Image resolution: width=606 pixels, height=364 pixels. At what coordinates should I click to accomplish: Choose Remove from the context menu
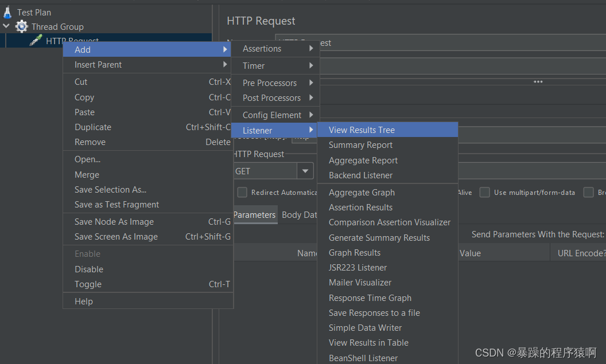[x=147, y=142]
